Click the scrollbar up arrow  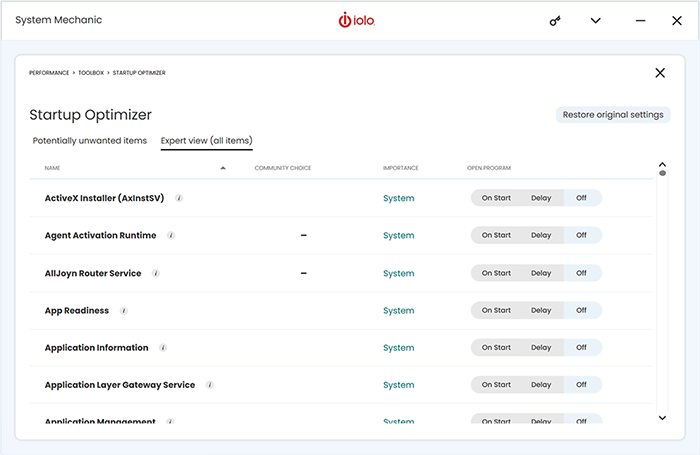tap(662, 164)
